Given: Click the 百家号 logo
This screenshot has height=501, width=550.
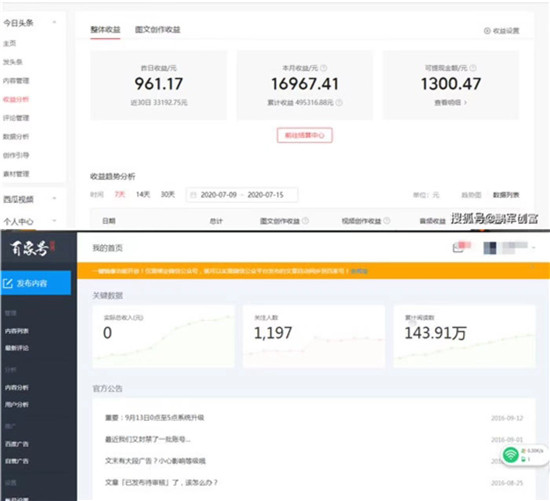Looking at the screenshot, I should coord(32,248).
